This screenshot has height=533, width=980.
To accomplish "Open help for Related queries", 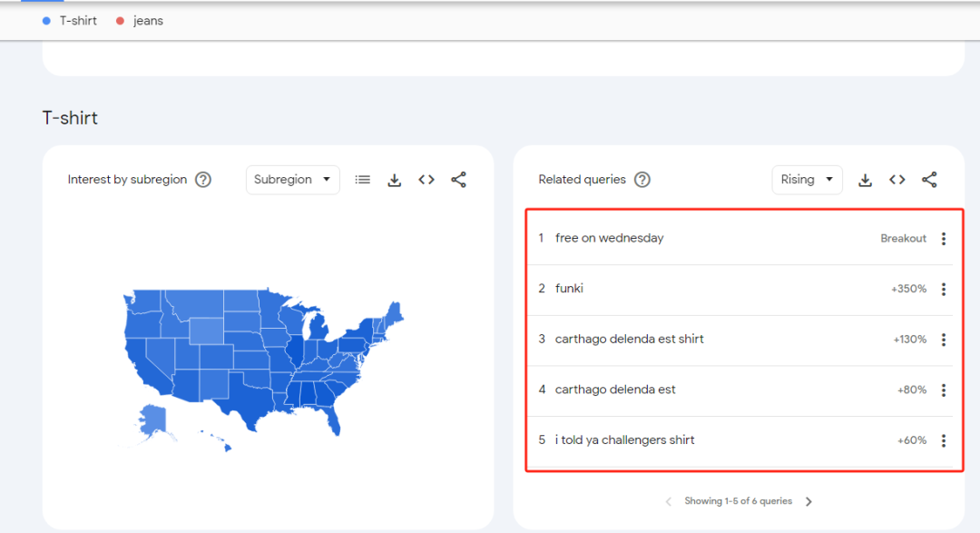I will click(642, 180).
